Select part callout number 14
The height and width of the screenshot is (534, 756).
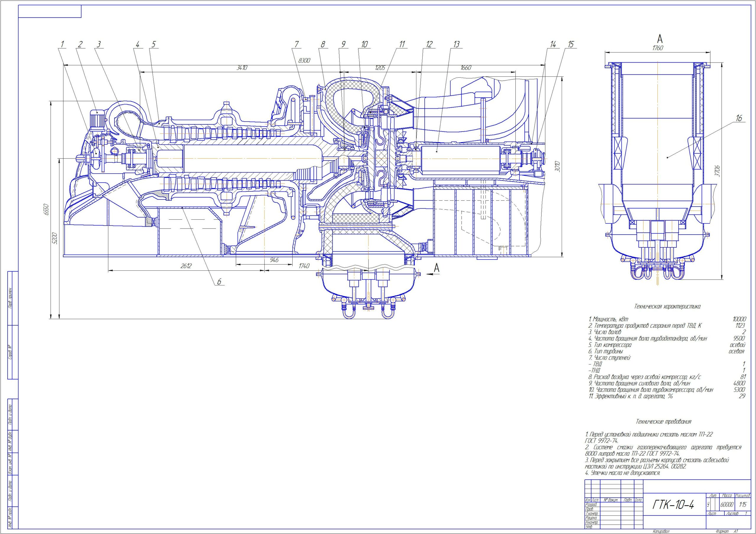click(553, 44)
